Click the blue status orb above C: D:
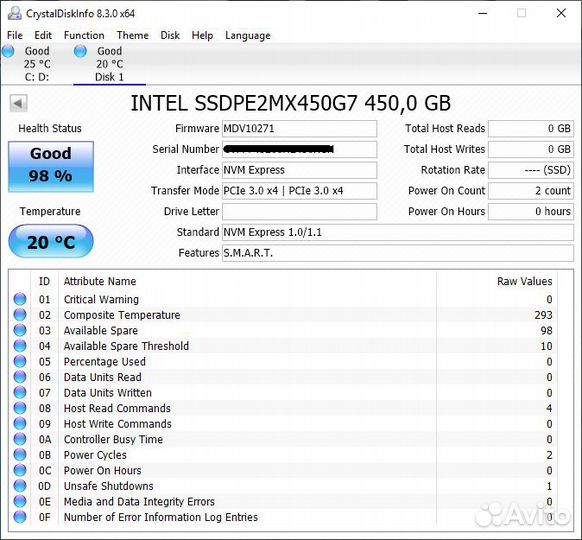The image size is (582, 540). [8, 51]
